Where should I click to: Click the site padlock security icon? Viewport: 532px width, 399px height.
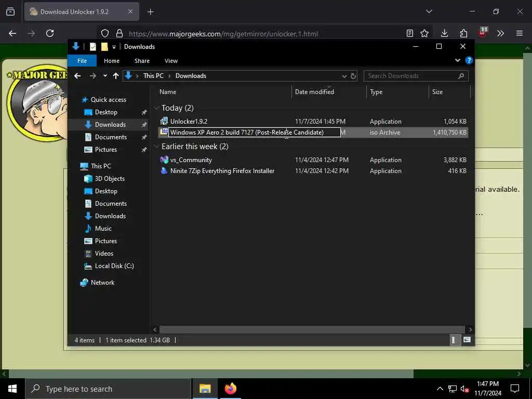click(x=119, y=33)
